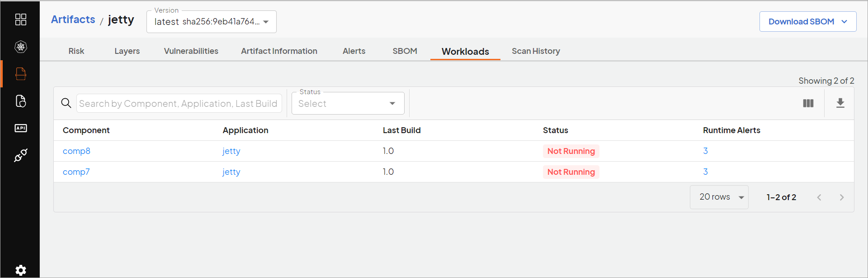Viewport: 868px width, 278px height.
Task: Click Last Build 1.0 in comp7 row
Action: pyautogui.click(x=388, y=172)
